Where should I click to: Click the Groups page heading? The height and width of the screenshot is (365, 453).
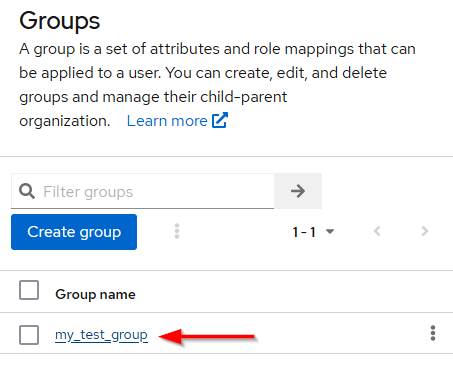tap(60, 21)
